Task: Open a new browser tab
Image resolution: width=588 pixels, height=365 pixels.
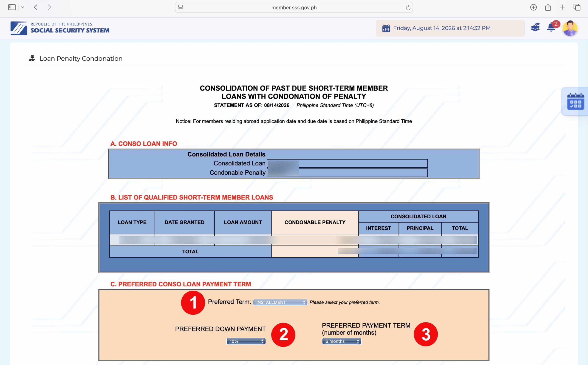Action: (x=562, y=7)
